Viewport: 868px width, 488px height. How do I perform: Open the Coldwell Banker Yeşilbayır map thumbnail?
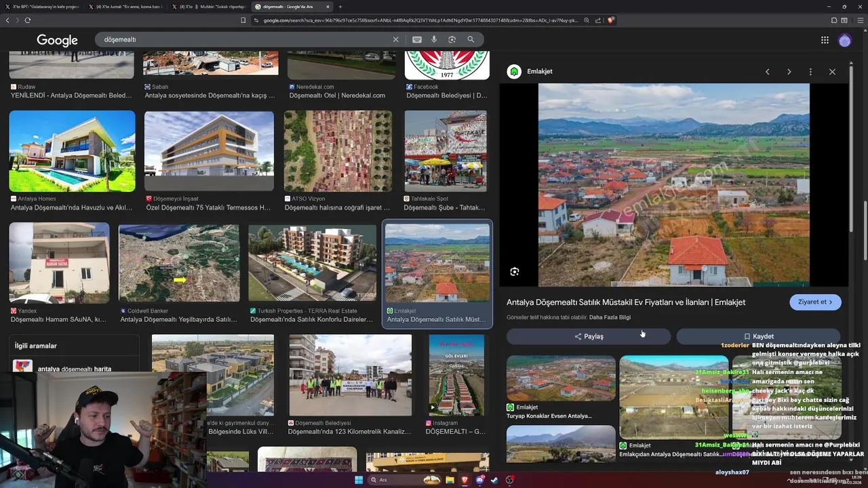pyautogui.click(x=179, y=263)
